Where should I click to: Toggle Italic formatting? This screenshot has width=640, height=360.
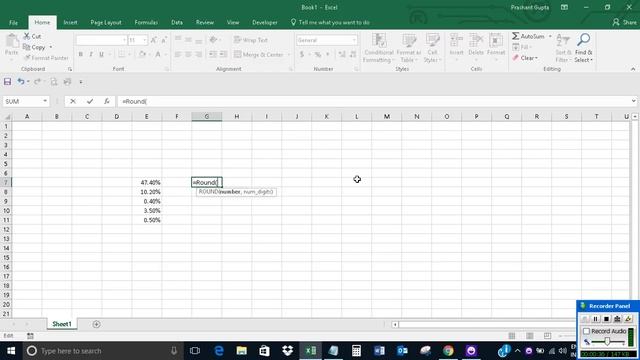(91, 54)
